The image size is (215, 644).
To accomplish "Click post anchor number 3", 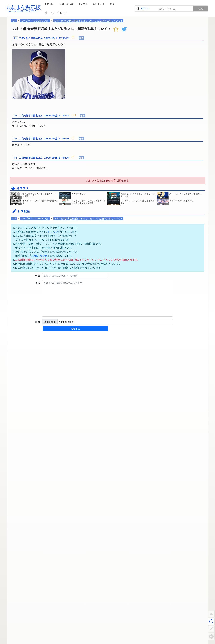I will [x=15, y=138].
